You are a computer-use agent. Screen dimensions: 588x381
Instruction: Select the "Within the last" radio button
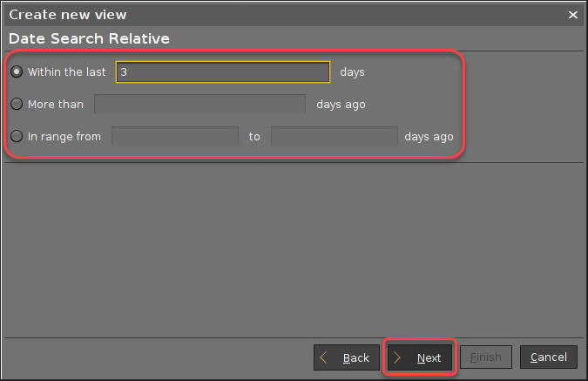[17, 72]
